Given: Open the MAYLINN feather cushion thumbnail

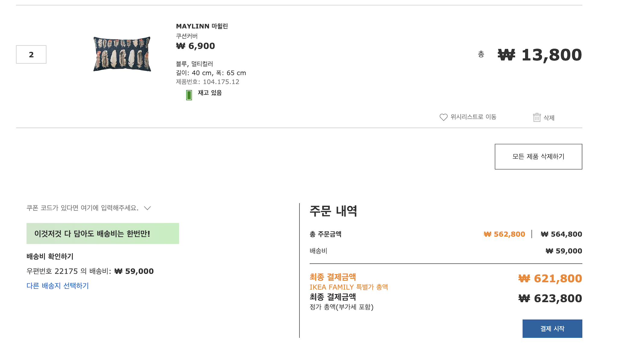Looking at the screenshot, I should (122, 54).
